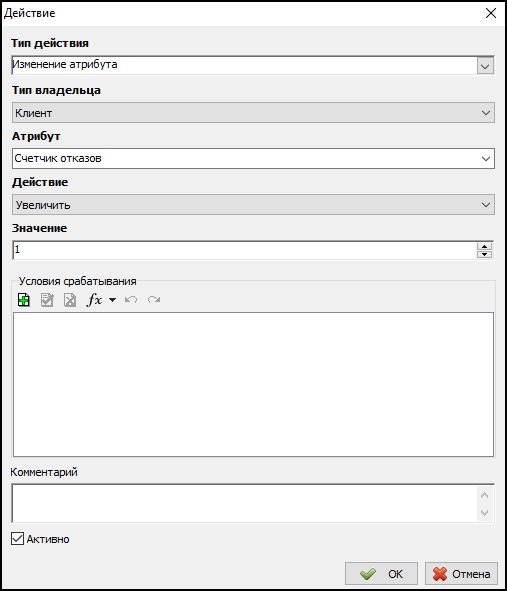The image size is (507, 591).
Task: Click the fx function icon
Action: click(x=94, y=300)
